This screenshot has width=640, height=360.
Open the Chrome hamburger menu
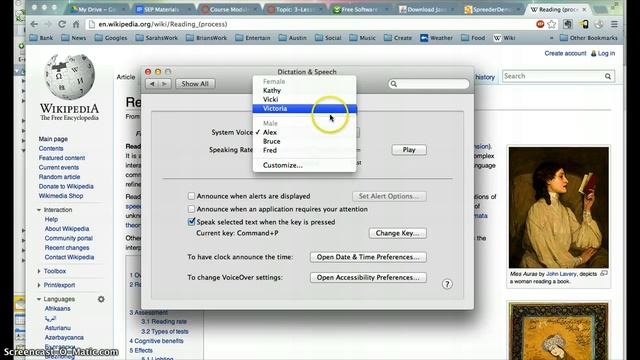(614, 24)
